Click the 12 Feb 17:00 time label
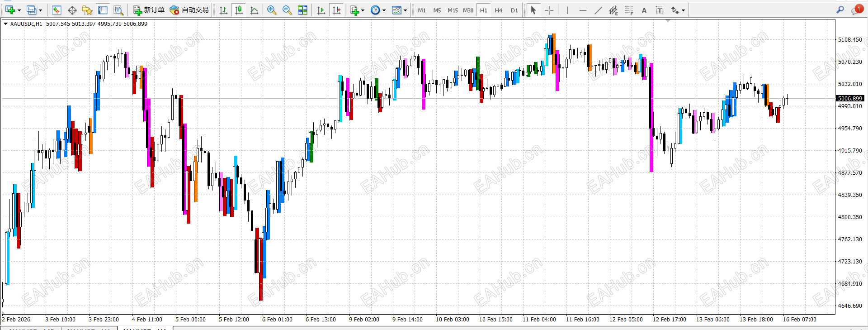 670,320
